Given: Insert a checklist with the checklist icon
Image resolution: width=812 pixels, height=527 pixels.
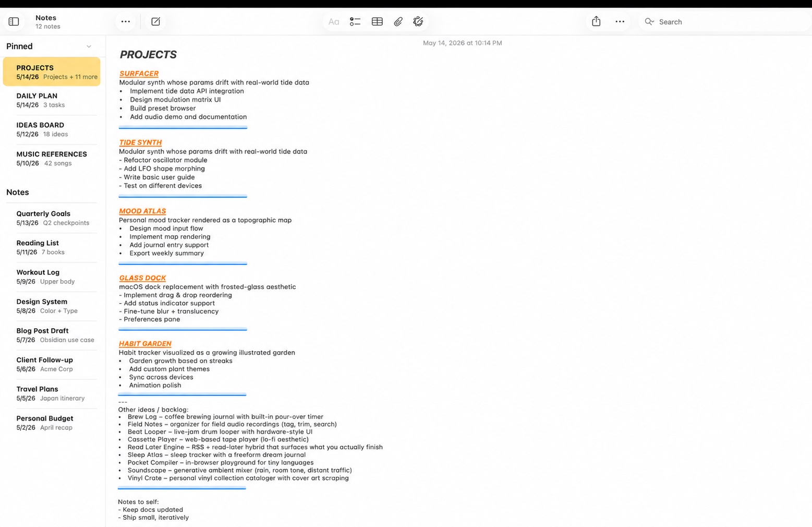Looking at the screenshot, I should [x=355, y=21].
